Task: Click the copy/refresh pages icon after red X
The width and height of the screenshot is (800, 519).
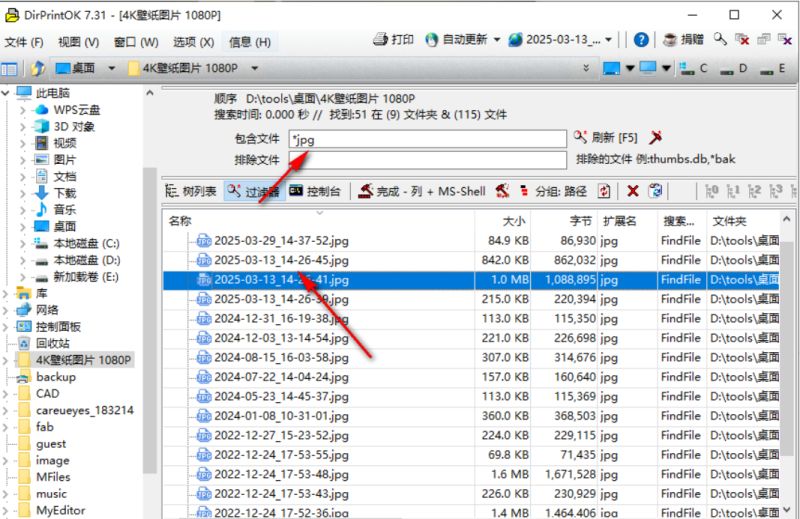Action: point(655,191)
